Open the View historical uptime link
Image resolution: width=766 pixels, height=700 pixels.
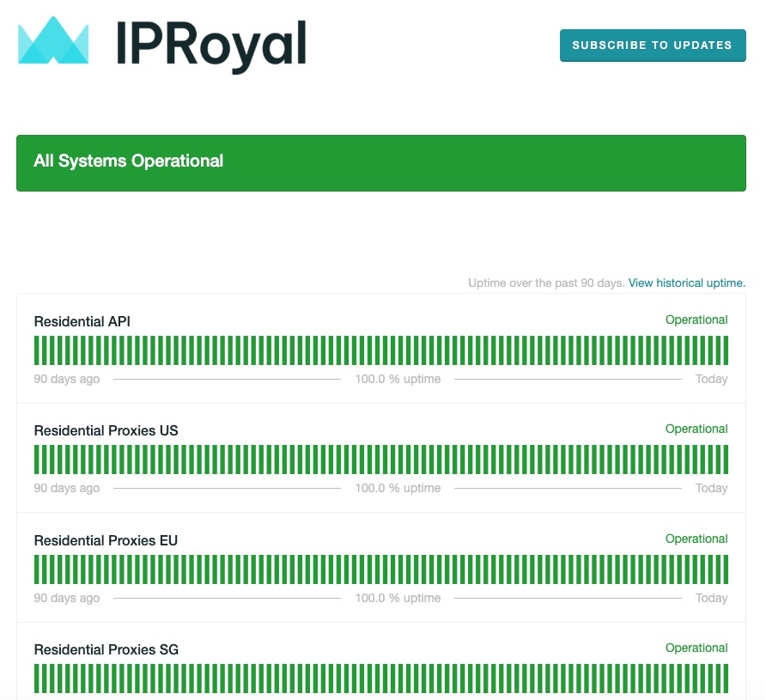pyautogui.click(x=686, y=283)
